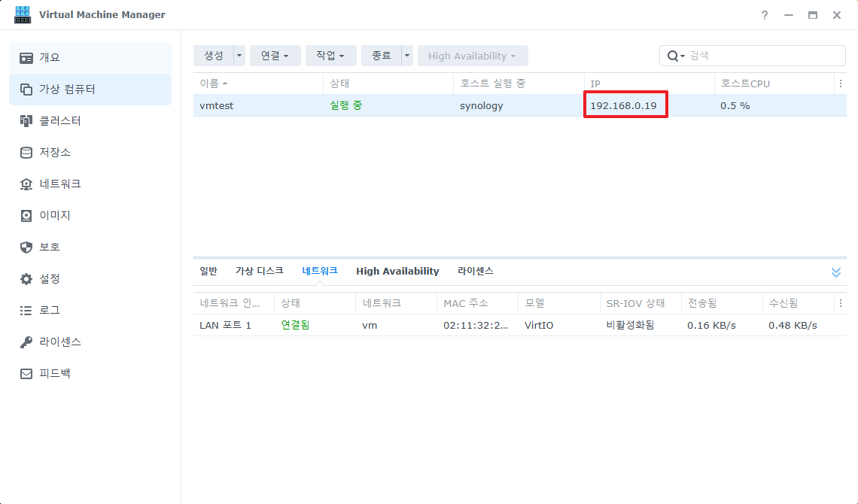Click the 0.16 KB/s sent value
The height and width of the screenshot is (504, 858).
pyautogui.click(x=711, y=326)
